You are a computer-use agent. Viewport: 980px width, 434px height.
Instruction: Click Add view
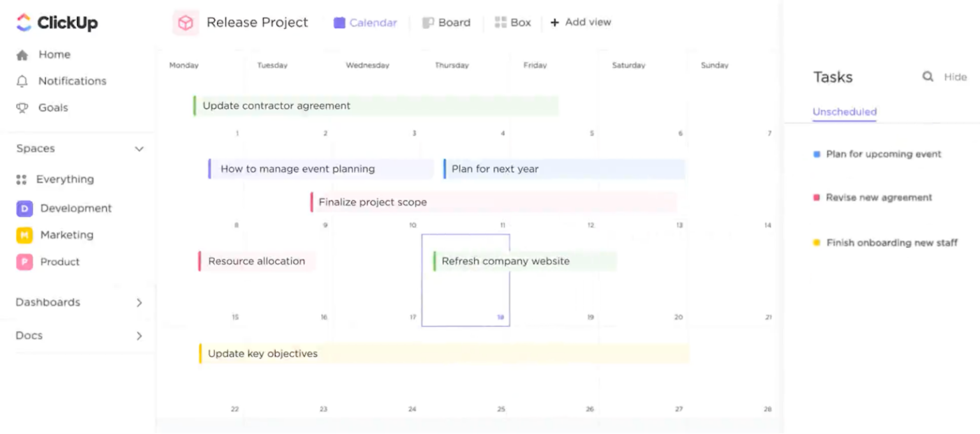click(581, 22)
